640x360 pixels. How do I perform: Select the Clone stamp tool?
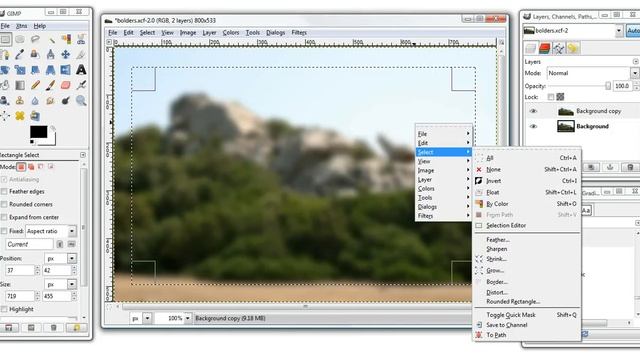pyautogui.click(x=20, y=100)
